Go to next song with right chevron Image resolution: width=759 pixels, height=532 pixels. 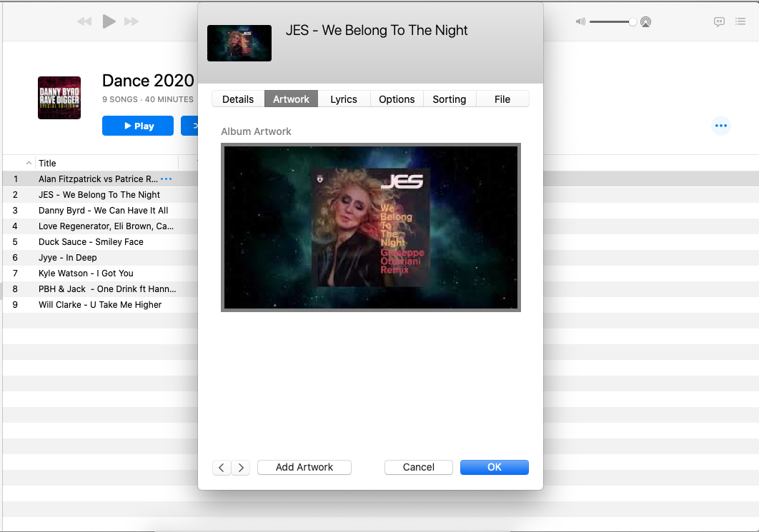click(241, 468)
